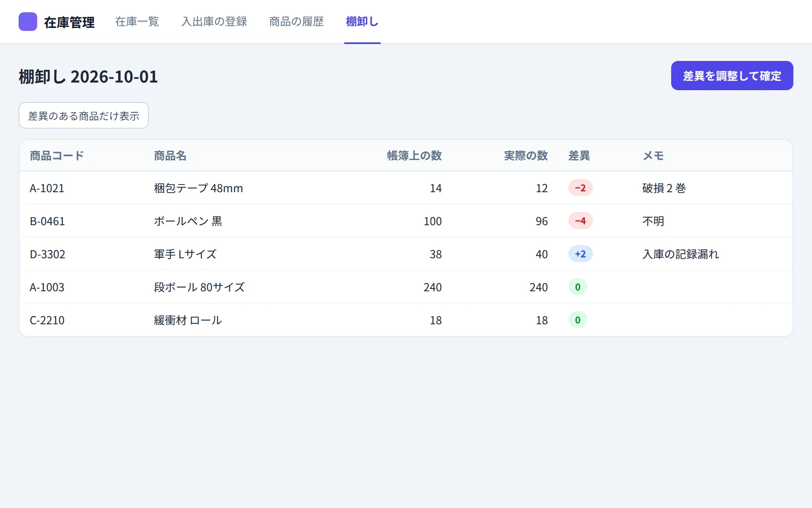
Task: Select product code B-0461
Action: pos(47,221)
